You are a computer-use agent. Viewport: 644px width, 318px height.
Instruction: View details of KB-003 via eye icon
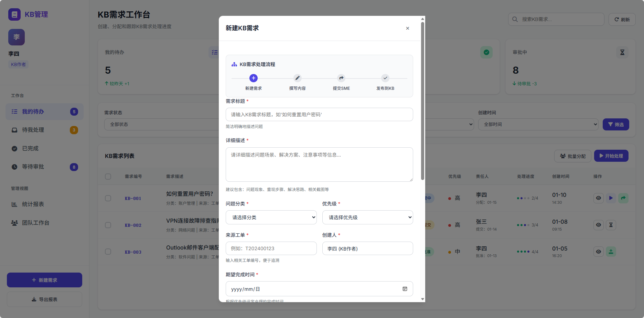(x=599, y=252)
